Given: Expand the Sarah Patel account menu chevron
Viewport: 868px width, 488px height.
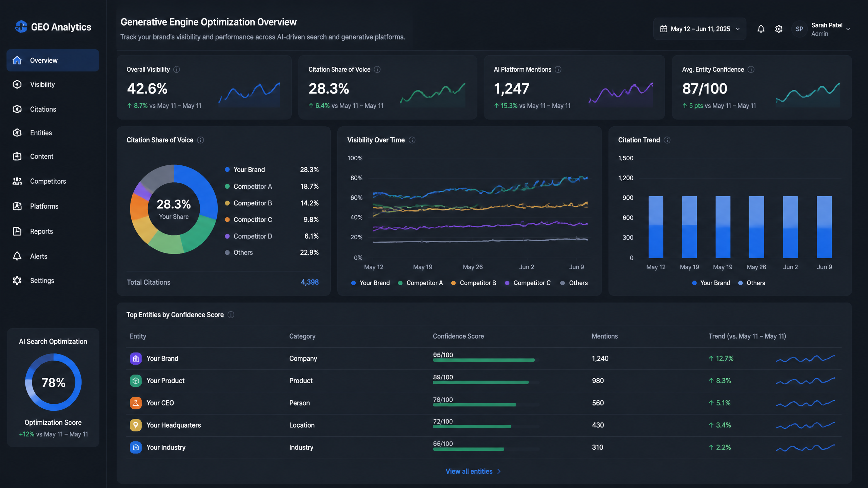Looking at the screenshot, I should pyautogui.click(x=848, y=29).
